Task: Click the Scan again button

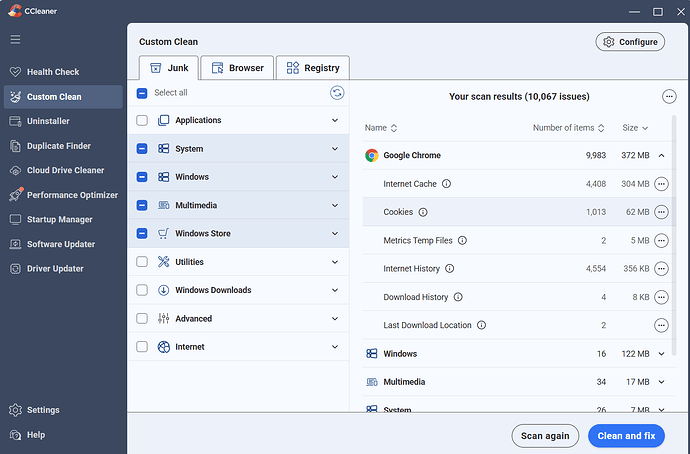Action: point(545,436)
